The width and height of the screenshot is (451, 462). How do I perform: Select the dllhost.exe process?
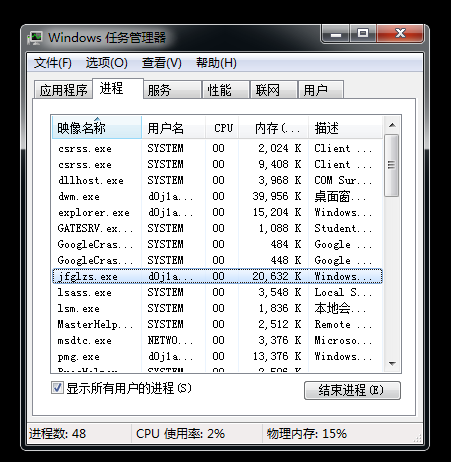pos(217,180)
